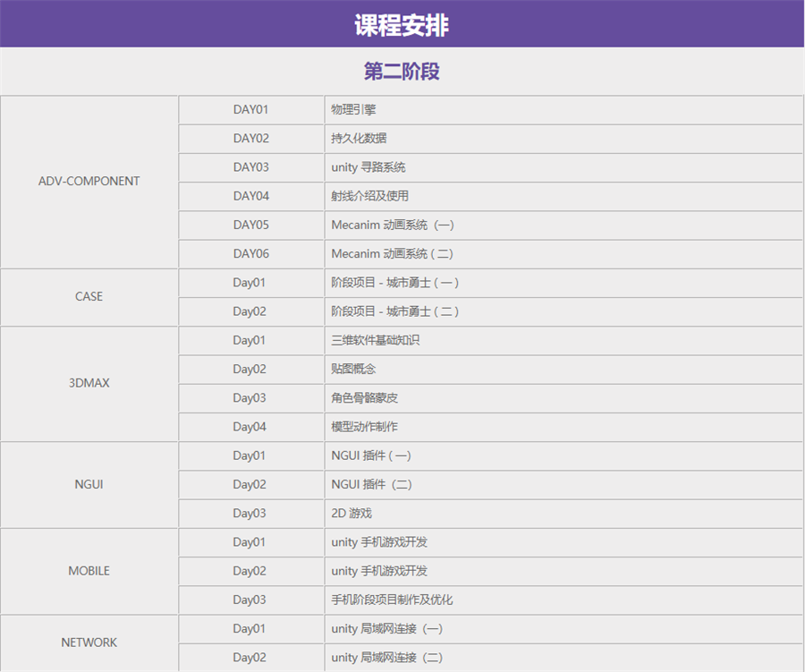This screenshot has width=805, height=672.
Task: Click the 3DMAX module cell
Action: [x=89, y=383]
